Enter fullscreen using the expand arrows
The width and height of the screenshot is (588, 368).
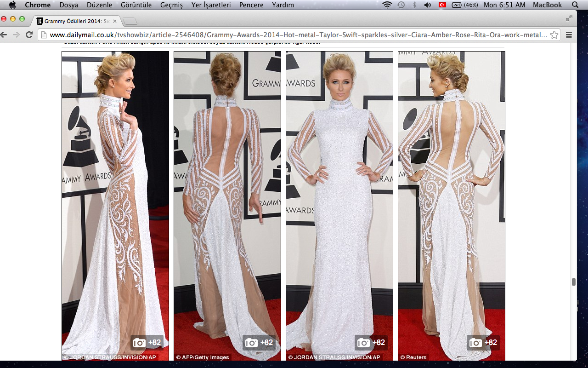tap(569, 18)
